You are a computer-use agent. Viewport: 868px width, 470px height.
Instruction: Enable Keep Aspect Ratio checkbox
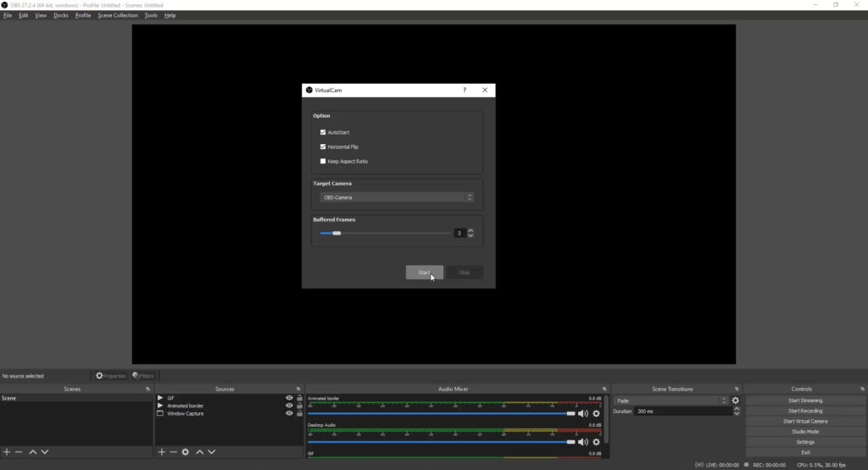323,161
